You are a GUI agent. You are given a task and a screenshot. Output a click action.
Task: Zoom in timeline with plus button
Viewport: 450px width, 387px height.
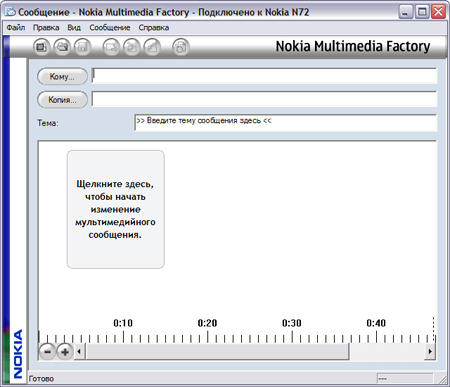tap(65, 352)
